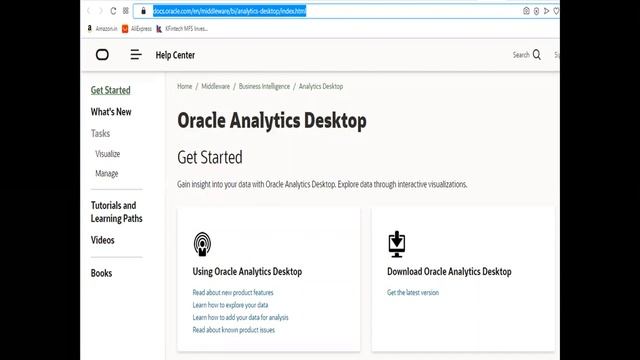The width and height of the screenshot is (640, 360).
Task: Open the Amazon.in bookmark
Action: (x=102, y=29)
